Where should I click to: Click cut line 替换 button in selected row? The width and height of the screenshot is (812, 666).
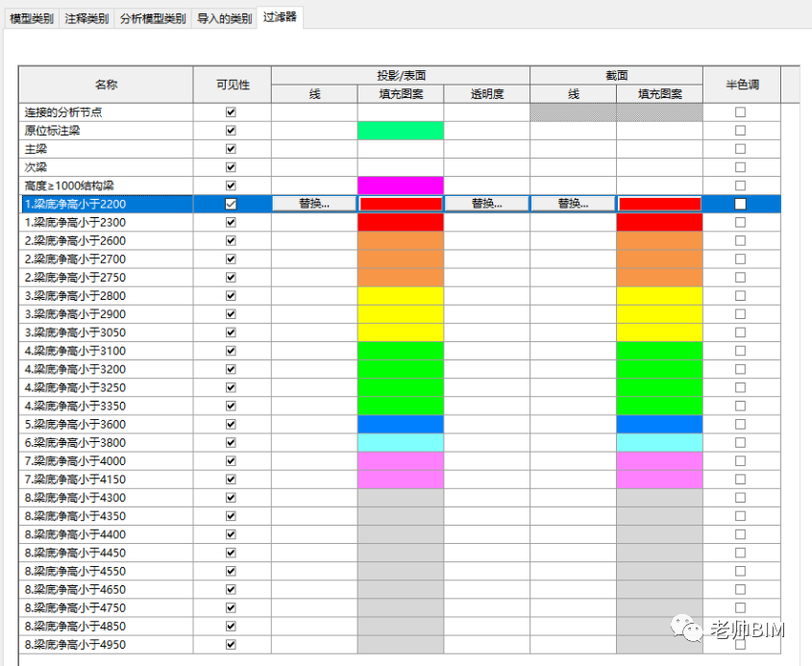click(574, 204)
